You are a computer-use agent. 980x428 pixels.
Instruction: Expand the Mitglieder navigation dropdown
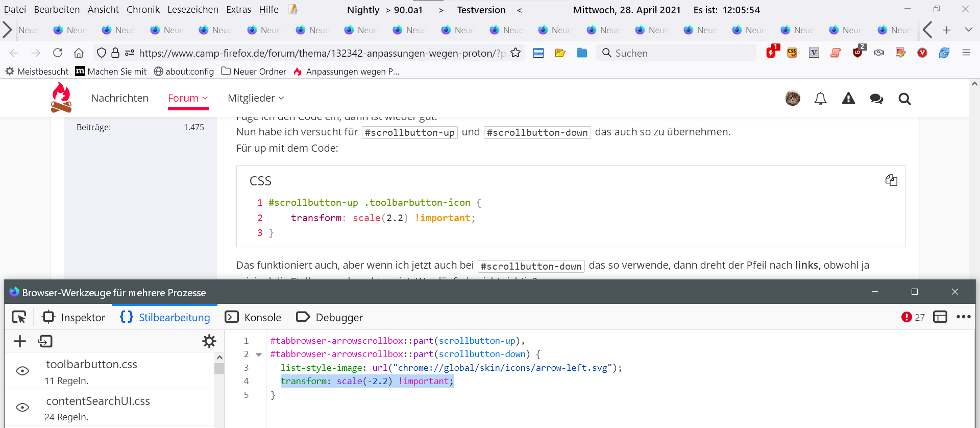[x=256, y=98]
